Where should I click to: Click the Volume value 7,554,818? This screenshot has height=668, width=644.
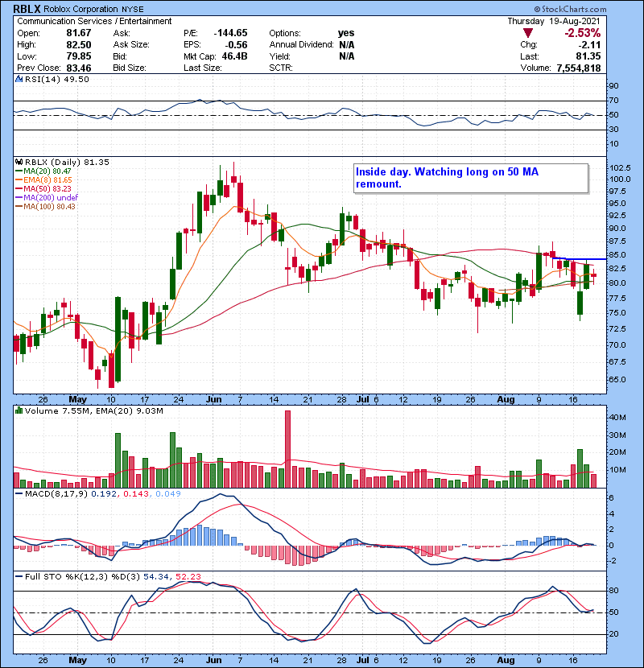tap(578, 68)
